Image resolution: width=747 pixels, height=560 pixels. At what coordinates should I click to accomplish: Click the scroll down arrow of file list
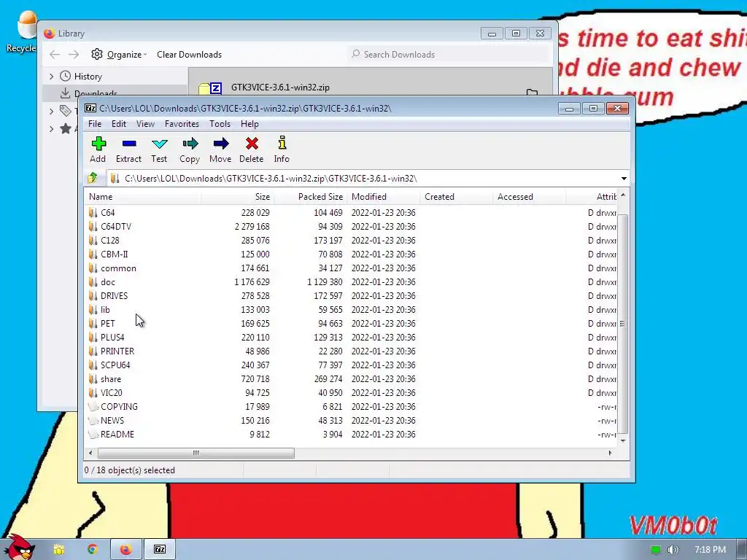pos(623,441)
